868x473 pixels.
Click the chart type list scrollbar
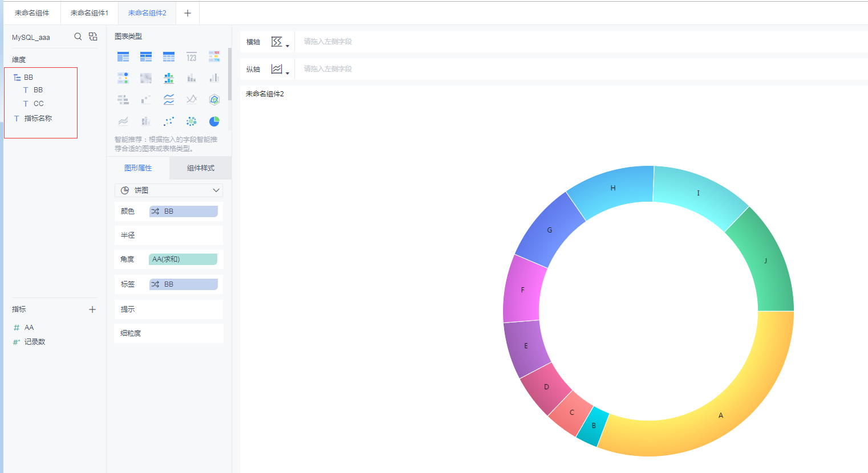tap(229, 74)
